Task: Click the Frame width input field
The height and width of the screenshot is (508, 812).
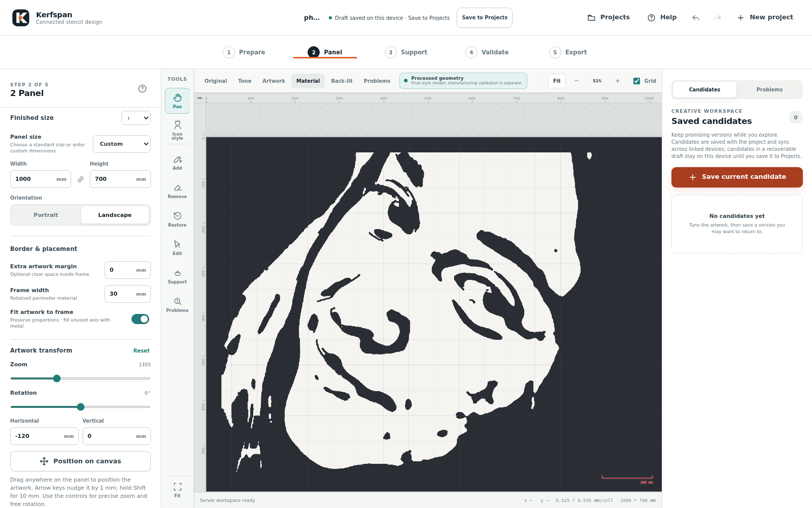Action: tap(127, 294)
